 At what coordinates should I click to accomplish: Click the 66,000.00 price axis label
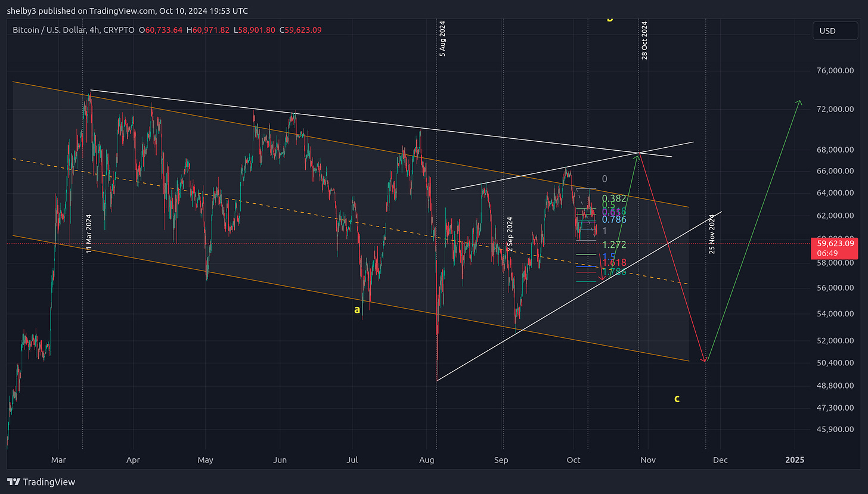(x=835, y=171)
